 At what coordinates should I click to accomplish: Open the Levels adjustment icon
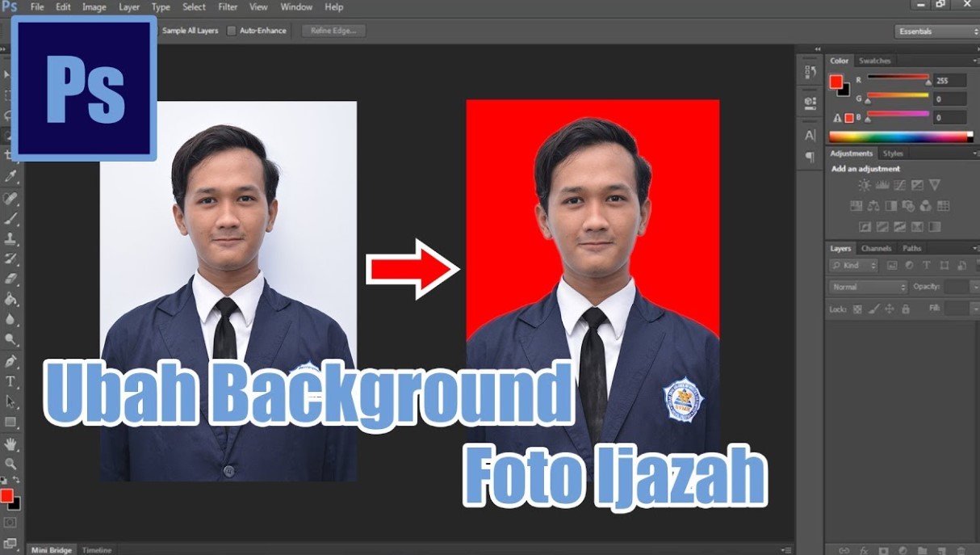[883, 184]
